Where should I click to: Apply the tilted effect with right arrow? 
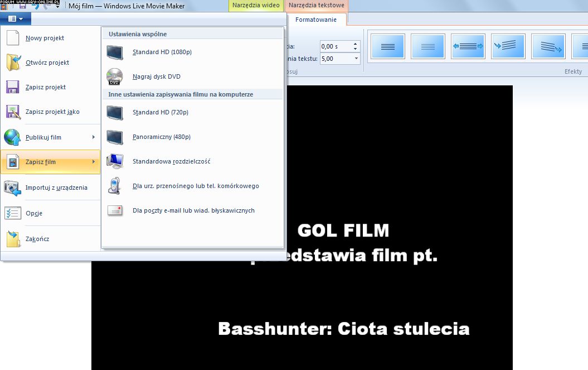point(548,46)
